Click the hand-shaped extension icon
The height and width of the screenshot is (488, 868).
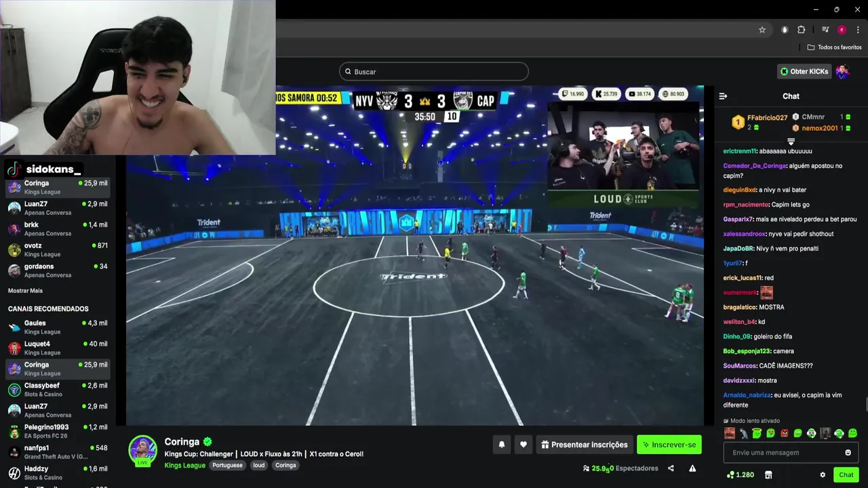(785, 30)
